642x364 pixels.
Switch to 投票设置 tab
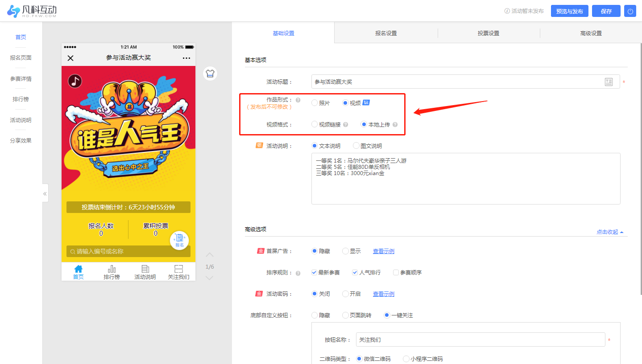coord(489,33)
